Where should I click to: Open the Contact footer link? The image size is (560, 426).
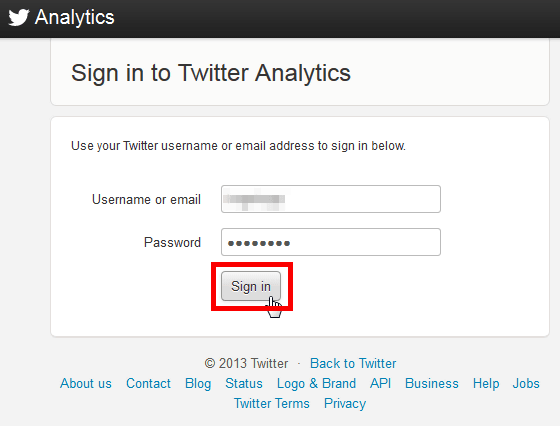[x=148, y=384]
